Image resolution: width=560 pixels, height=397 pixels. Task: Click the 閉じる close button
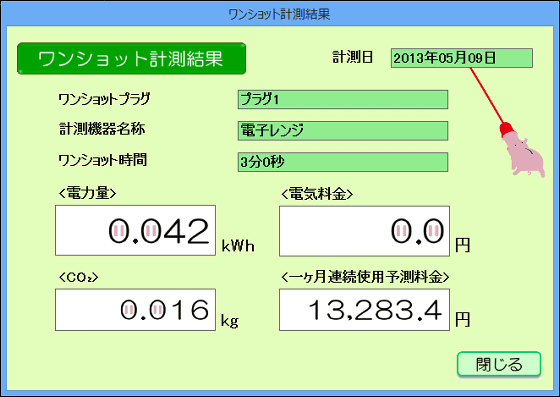coord(499,364)
